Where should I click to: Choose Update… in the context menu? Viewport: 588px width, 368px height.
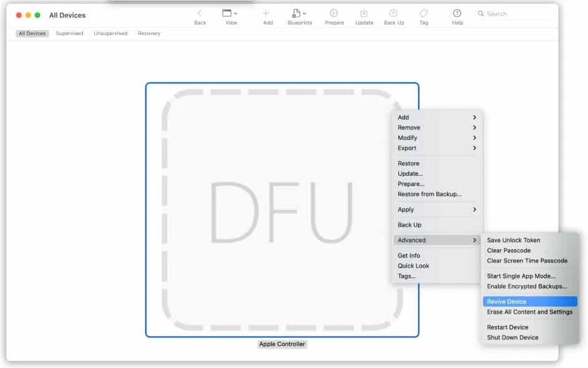point(437,174)
